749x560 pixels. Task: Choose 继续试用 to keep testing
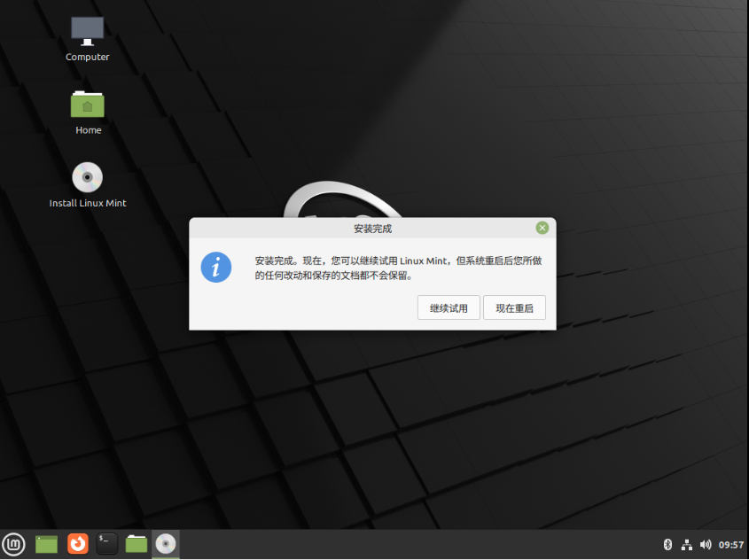pos(449,307)
